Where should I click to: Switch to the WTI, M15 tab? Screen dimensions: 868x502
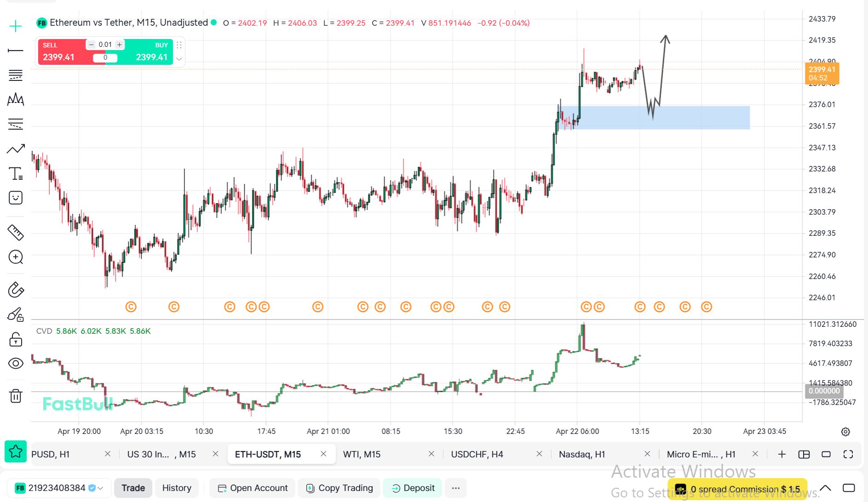point(362,454)
